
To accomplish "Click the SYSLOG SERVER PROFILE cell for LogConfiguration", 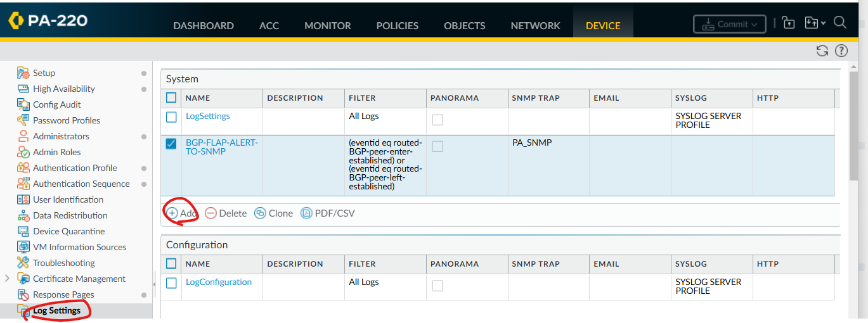I will click(708, 287).
